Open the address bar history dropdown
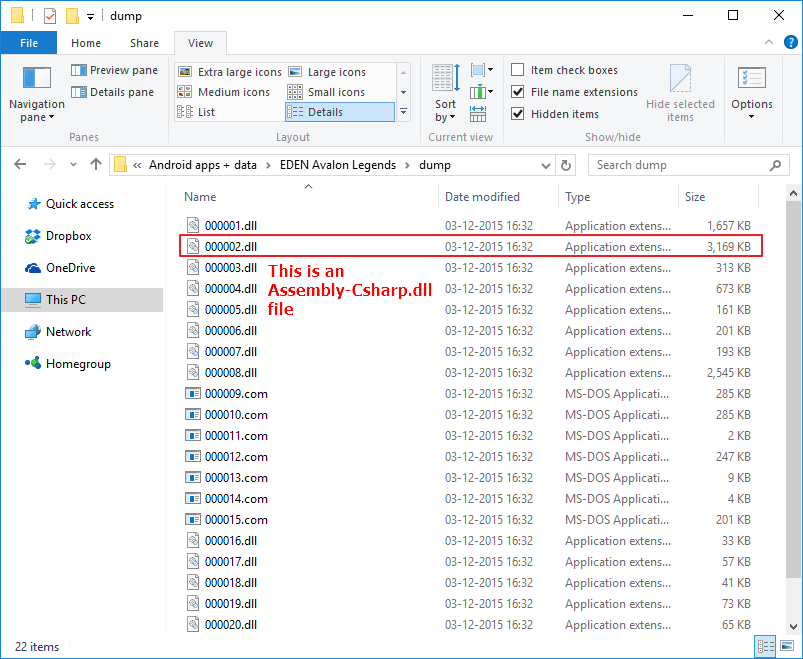This screenshot has width=803, height=659. (x=546, y=165)
